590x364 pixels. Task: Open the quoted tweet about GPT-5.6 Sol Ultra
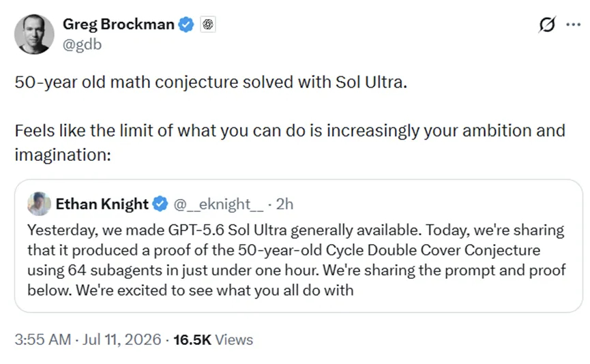tap(299, 246)
